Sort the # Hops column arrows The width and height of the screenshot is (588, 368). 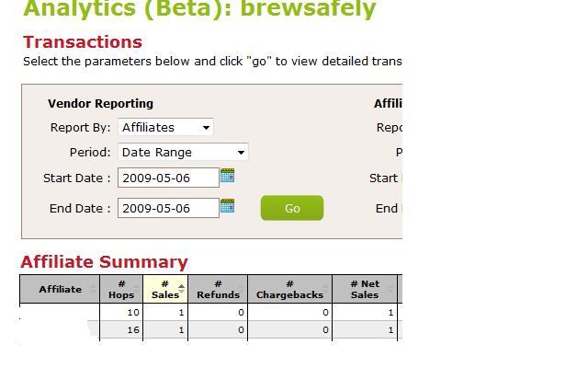point(137,289)
